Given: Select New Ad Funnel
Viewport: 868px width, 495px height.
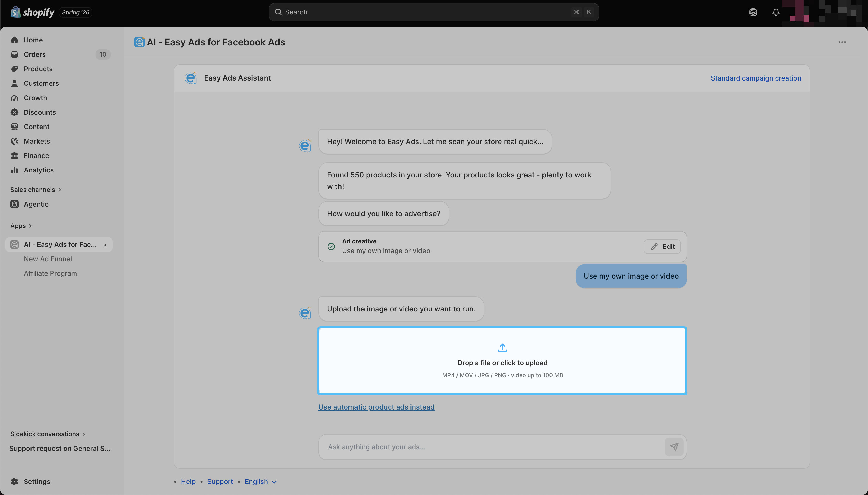Looking at the screenshot, I should point(48,259).
